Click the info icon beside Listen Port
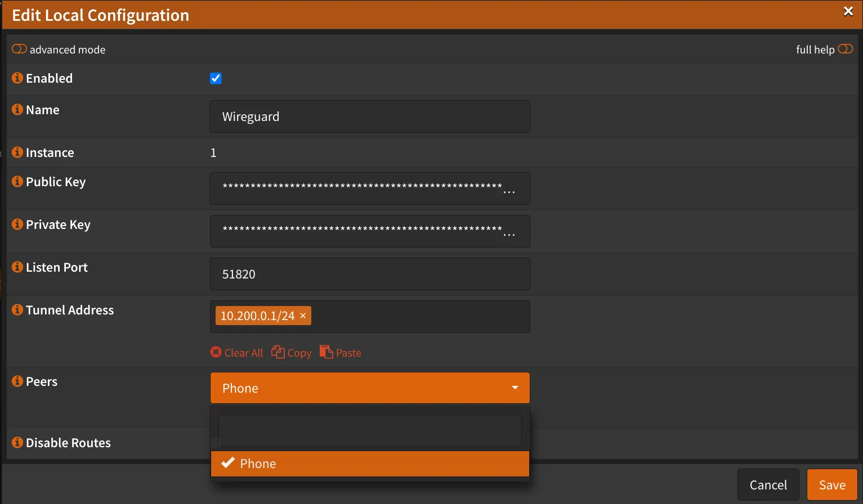The width and height of the screenshot is (863, 504). (16, 267)
